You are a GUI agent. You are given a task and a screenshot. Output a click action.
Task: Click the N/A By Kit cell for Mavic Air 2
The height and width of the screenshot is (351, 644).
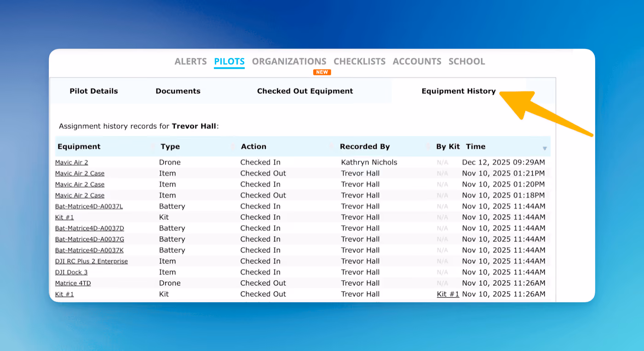tap(442, 163)
